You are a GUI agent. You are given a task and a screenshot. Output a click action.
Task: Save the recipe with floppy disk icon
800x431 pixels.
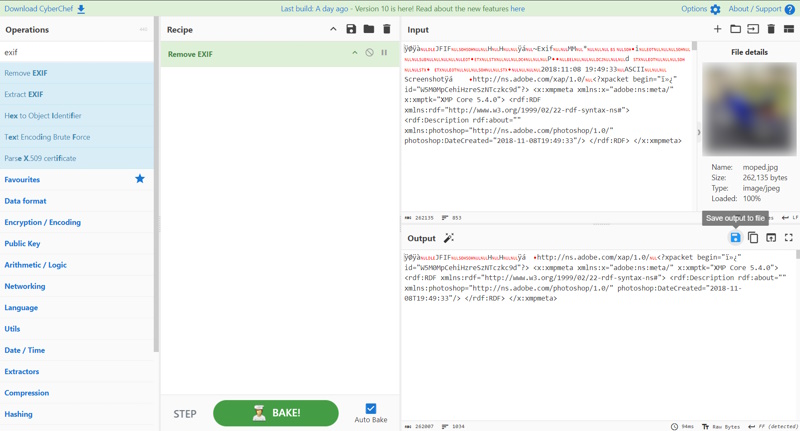tap(351, 29)
